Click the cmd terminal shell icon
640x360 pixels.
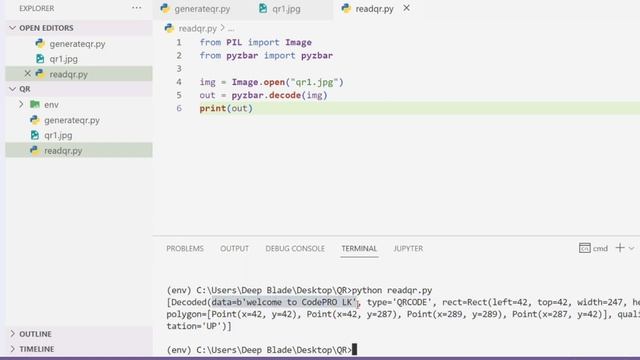(x=584, y=248)
